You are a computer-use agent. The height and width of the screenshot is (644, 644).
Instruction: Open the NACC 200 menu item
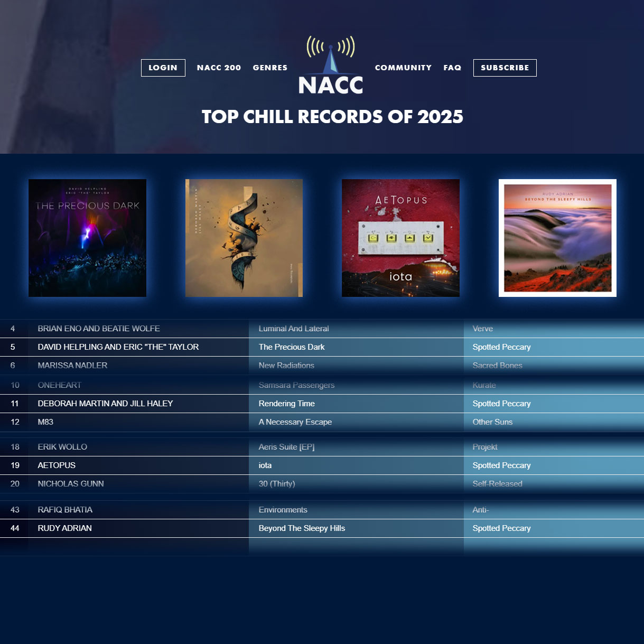pos(219,68)
